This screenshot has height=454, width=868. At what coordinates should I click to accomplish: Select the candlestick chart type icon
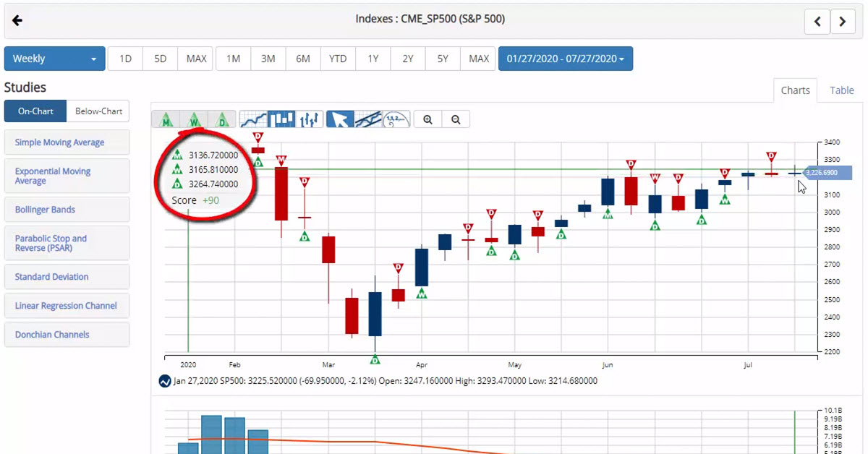[281, 119]
